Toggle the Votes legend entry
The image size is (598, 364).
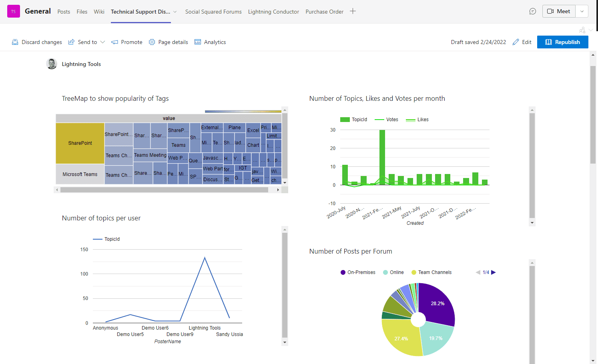(x=386, y=119)
